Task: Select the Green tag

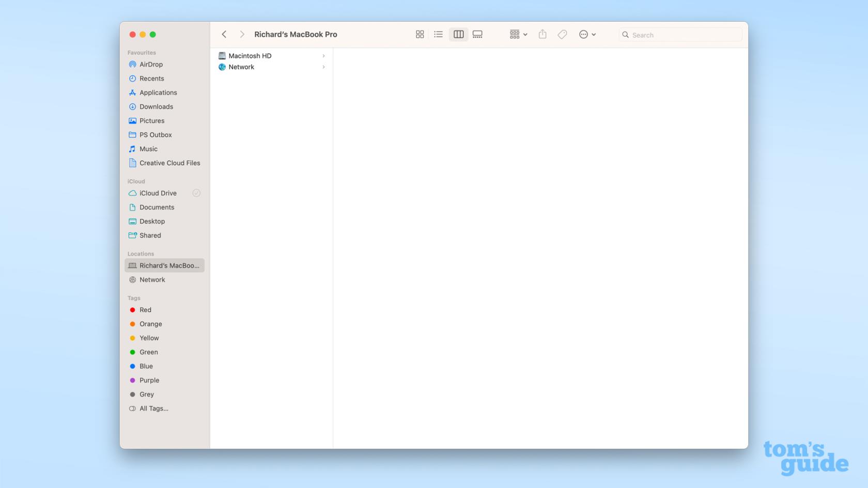Action: point(165,352)
